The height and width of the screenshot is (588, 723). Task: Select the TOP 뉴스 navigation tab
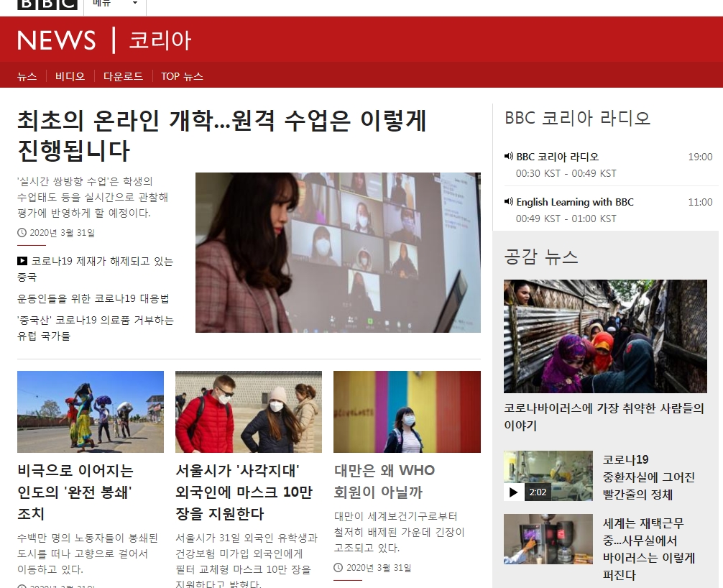(182, 76)
